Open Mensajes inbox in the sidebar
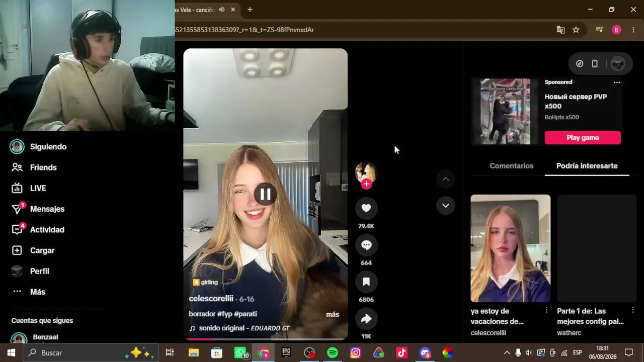This screenshot has height=362, width=644. coord(38,209)
